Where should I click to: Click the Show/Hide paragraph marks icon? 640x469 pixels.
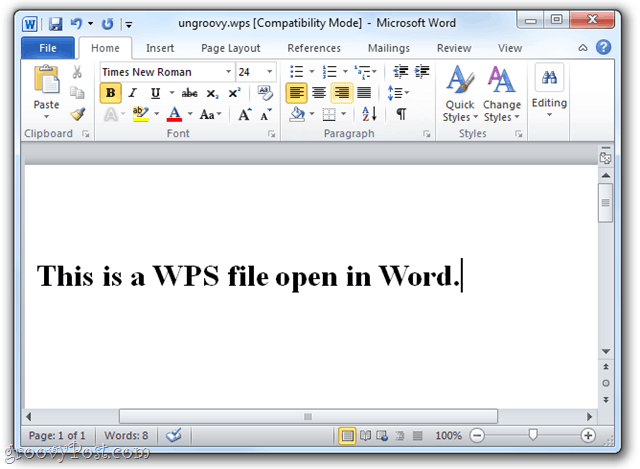[401, 114]
